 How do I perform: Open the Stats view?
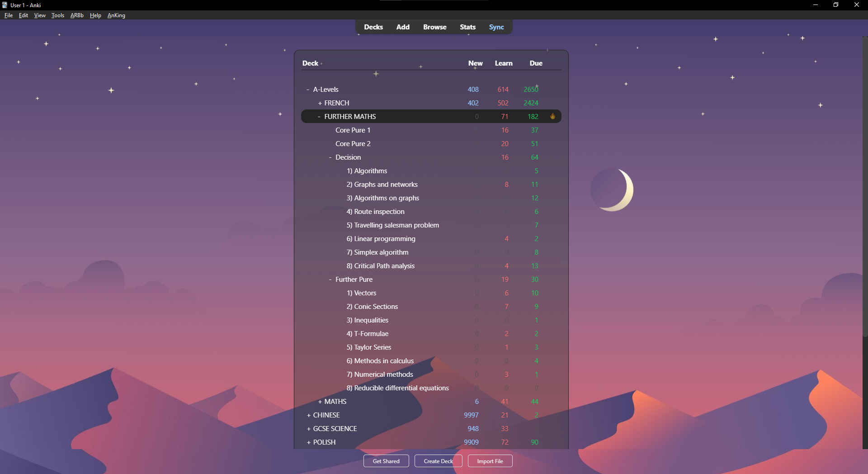467,27
